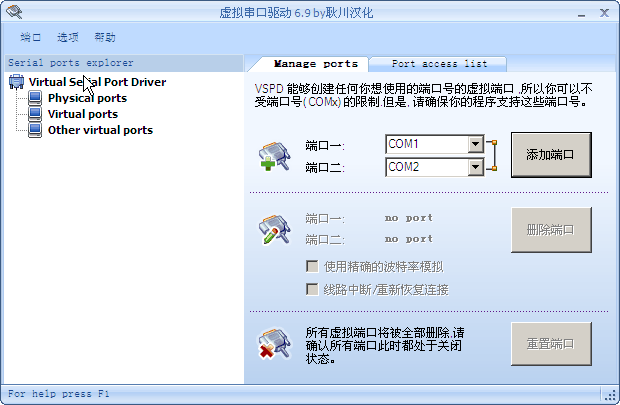
Task: Open the 选项 menu
Action: point(68,38)
